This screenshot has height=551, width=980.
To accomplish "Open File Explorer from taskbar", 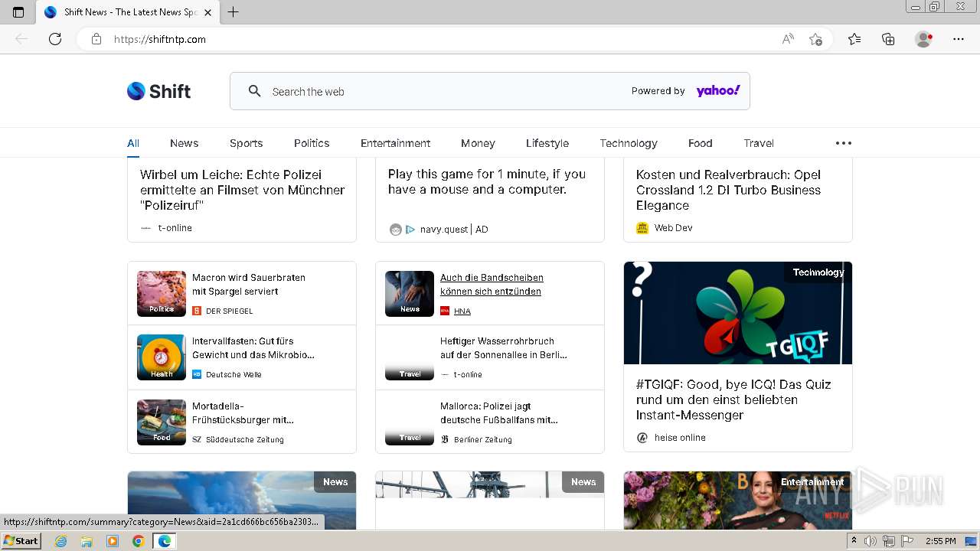I will point(87,541).
